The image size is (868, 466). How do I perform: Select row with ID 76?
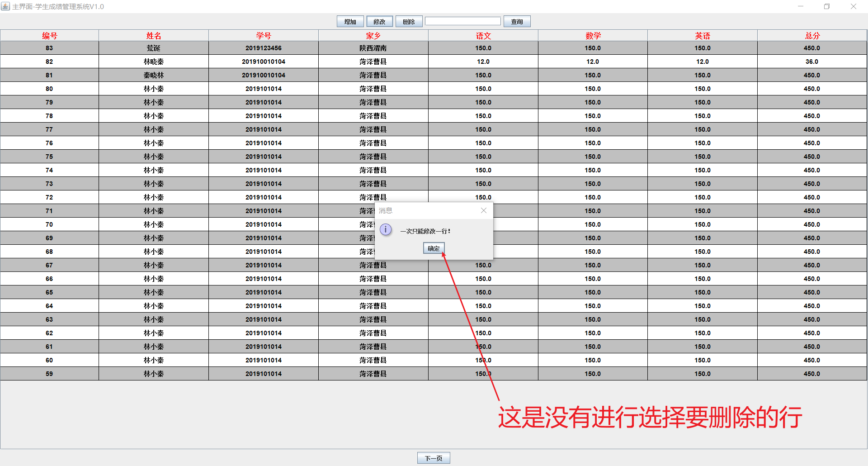pyautogui.click(x=434, y=143)
